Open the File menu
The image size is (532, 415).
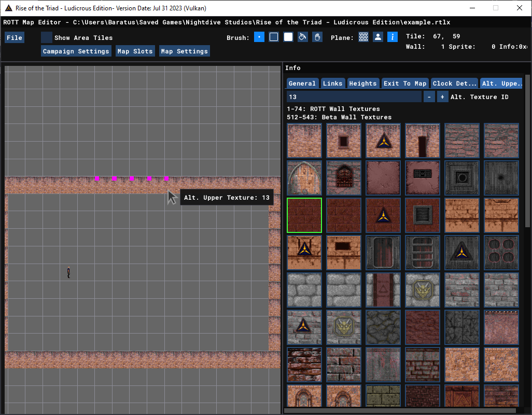point(14,38)
